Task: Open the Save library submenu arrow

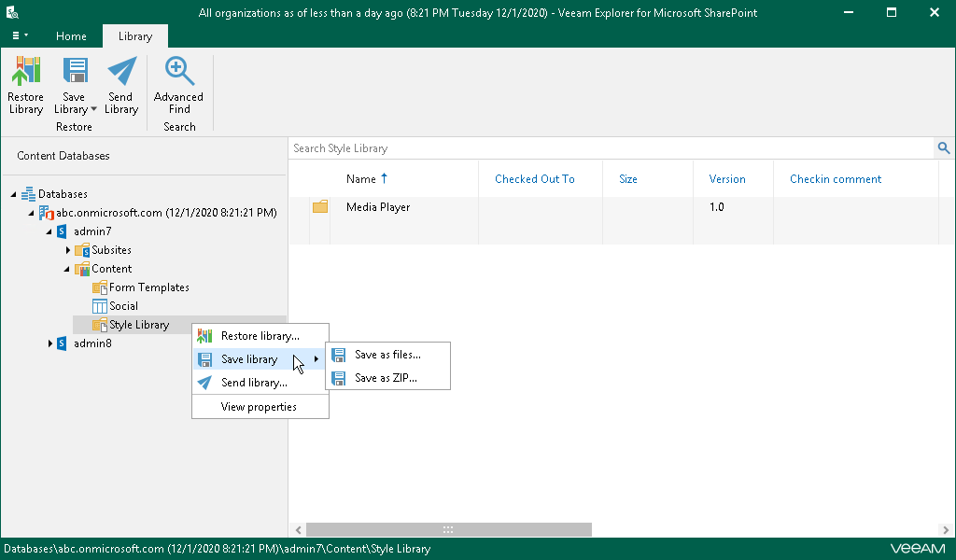Action: tap(316, 359)
